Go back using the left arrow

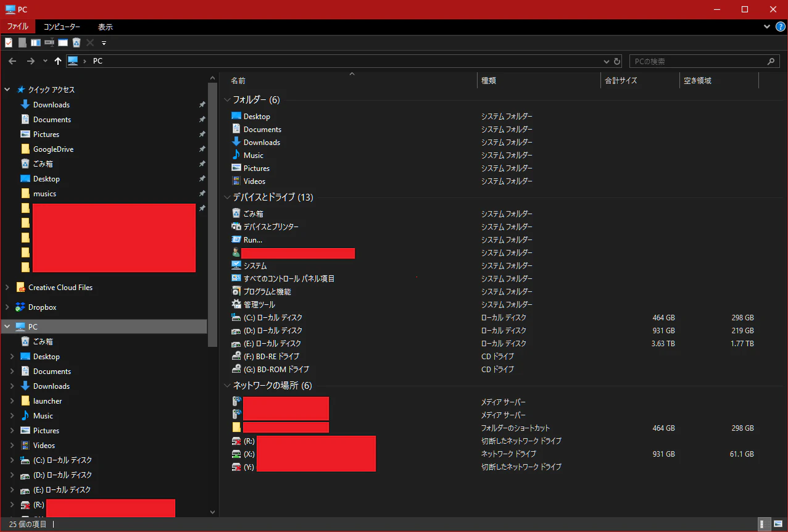(12, 61)
